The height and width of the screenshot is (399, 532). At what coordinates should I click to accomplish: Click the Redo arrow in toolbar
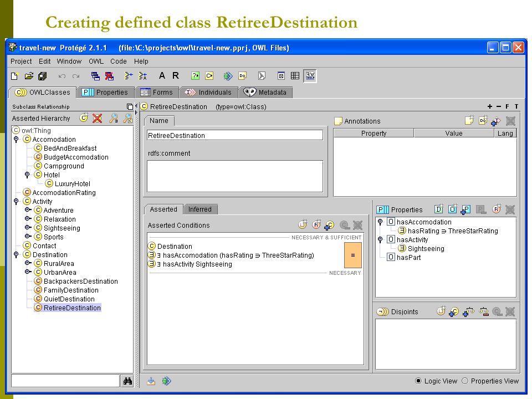pos(76,76)
